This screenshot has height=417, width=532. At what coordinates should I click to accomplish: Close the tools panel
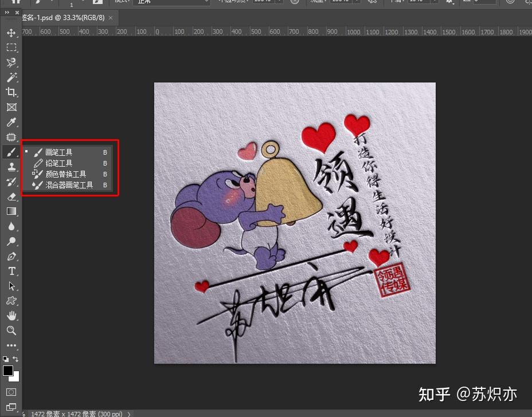[17, 13]
